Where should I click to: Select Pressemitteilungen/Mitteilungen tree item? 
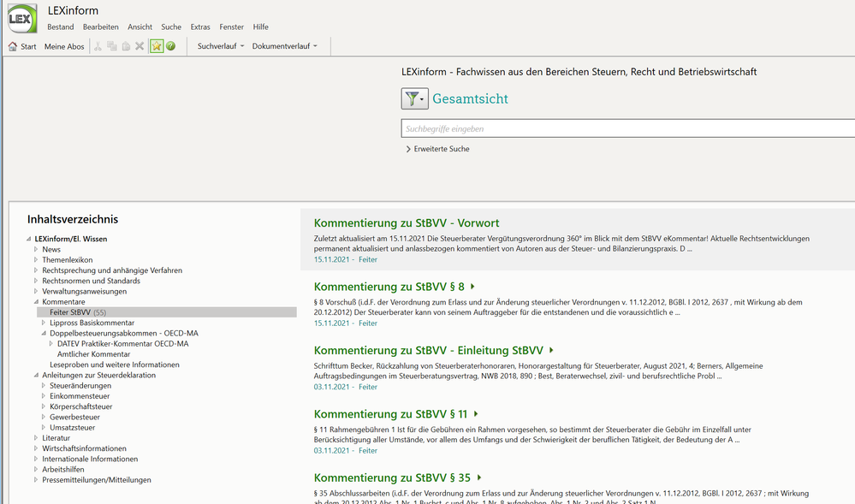[97, 480]
